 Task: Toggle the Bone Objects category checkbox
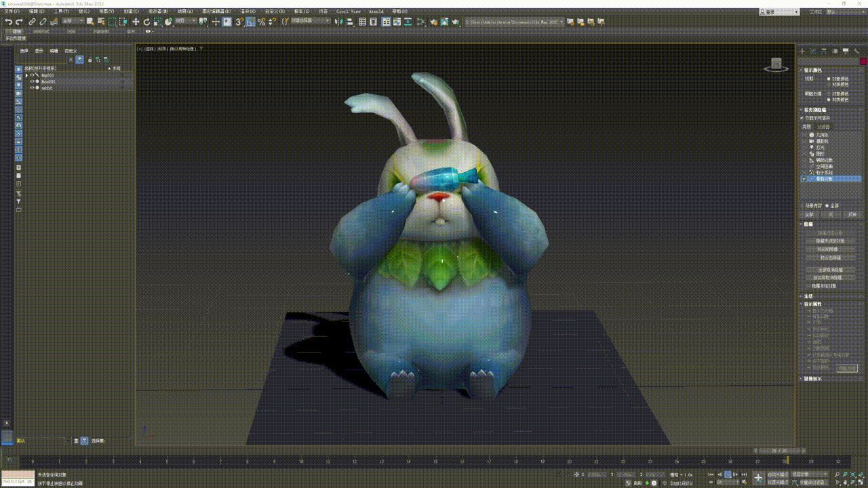click(x=804, y=179)
